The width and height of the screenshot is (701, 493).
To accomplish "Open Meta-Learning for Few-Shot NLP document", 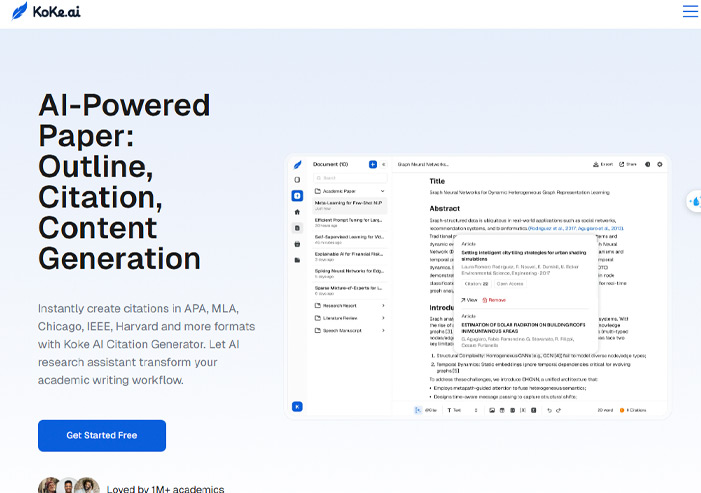I will [349, 203].
